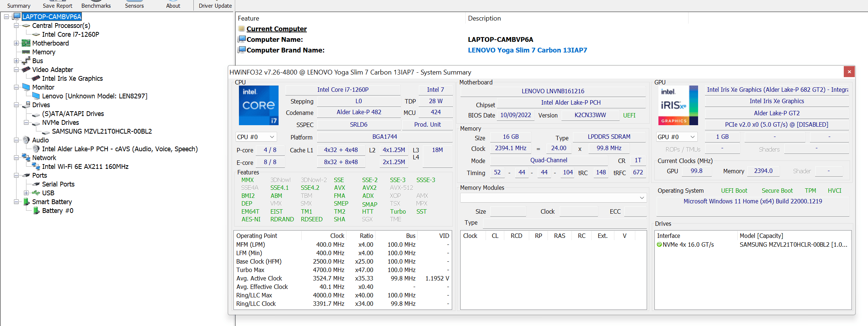Click the Current Computer folder icon
This screenshot has height=326, width=868.
241,29
